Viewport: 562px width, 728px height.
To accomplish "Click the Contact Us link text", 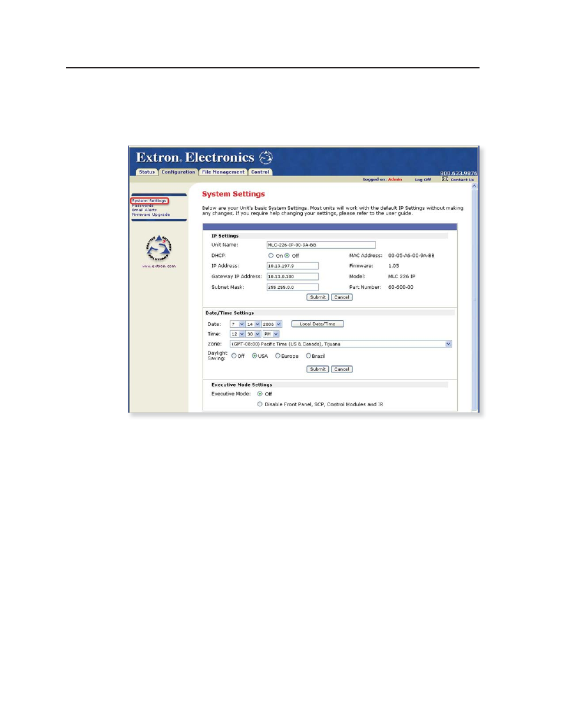I will (462, 179).
